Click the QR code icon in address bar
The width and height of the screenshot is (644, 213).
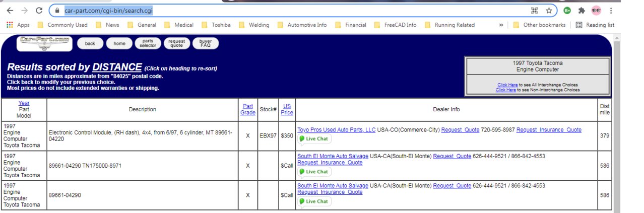coord(534,10)
